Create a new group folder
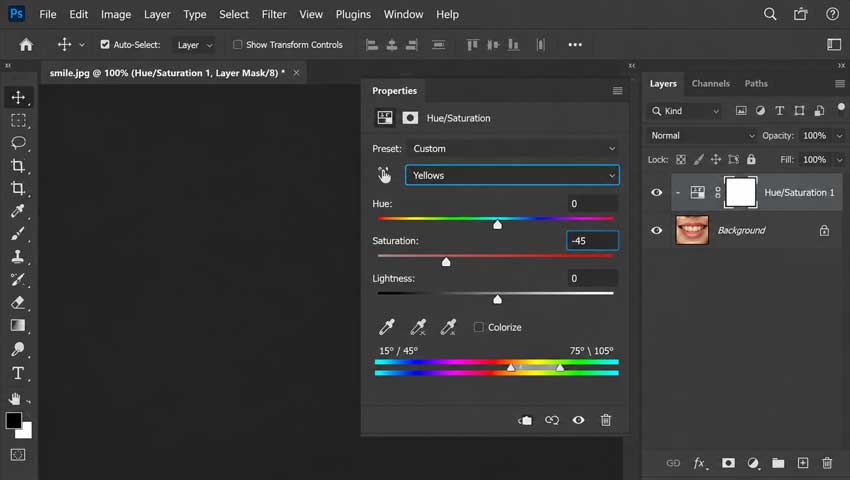The image size is (850, 480). tap(778, 463)
